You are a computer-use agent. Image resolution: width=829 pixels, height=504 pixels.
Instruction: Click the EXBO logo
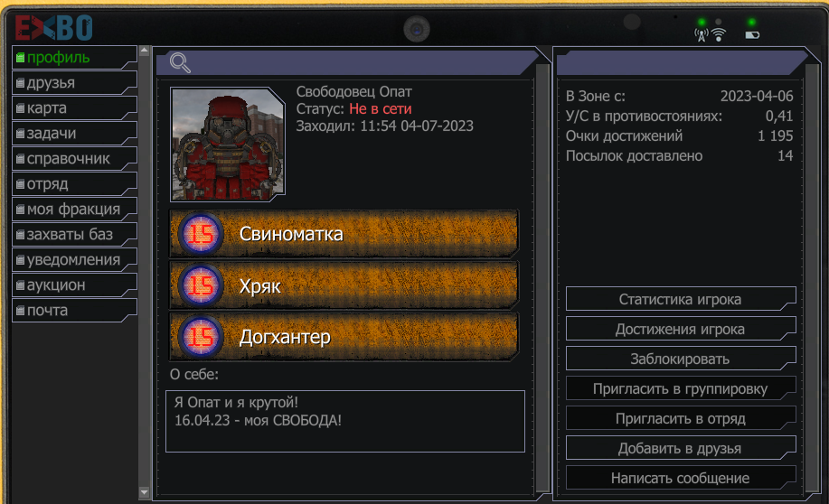tap(54, 28)
